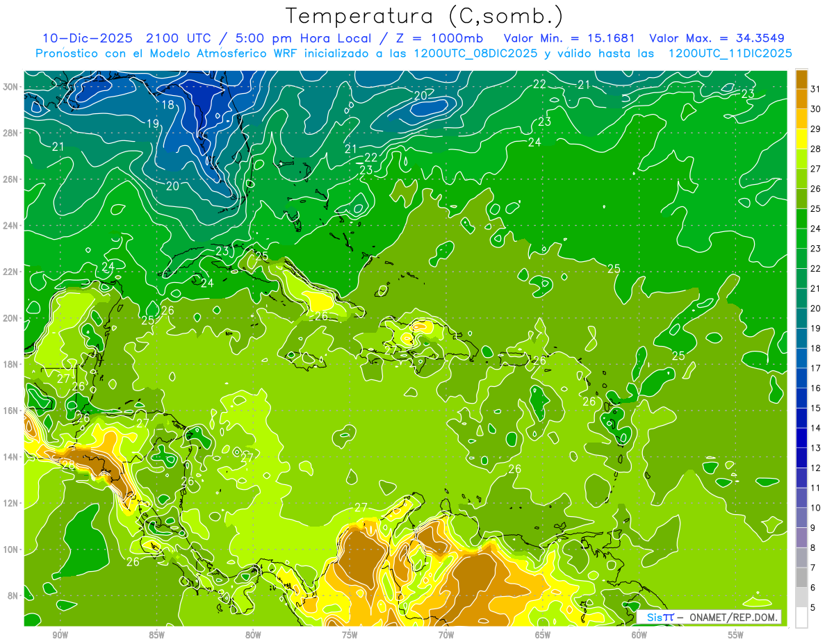Click the 30N latitude axis label
Viewport: 834px width, 644px height.
coord(10,86)
